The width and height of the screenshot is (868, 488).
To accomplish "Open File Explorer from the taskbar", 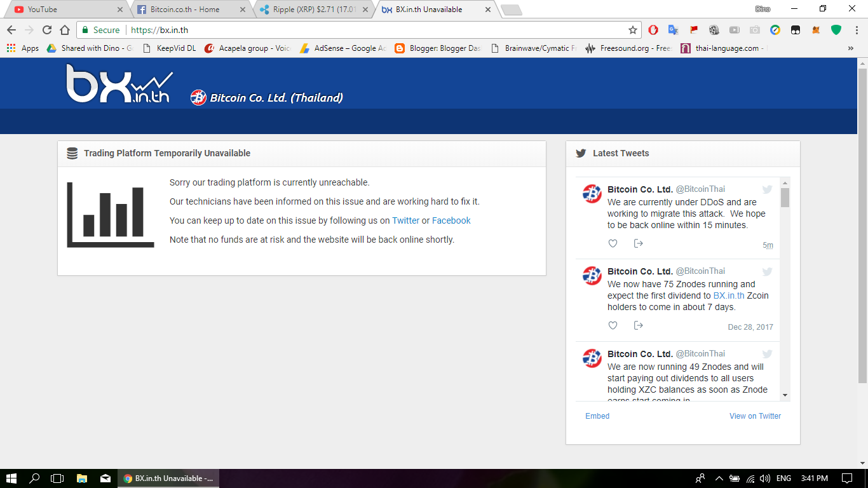I will [x=81, y=478].
